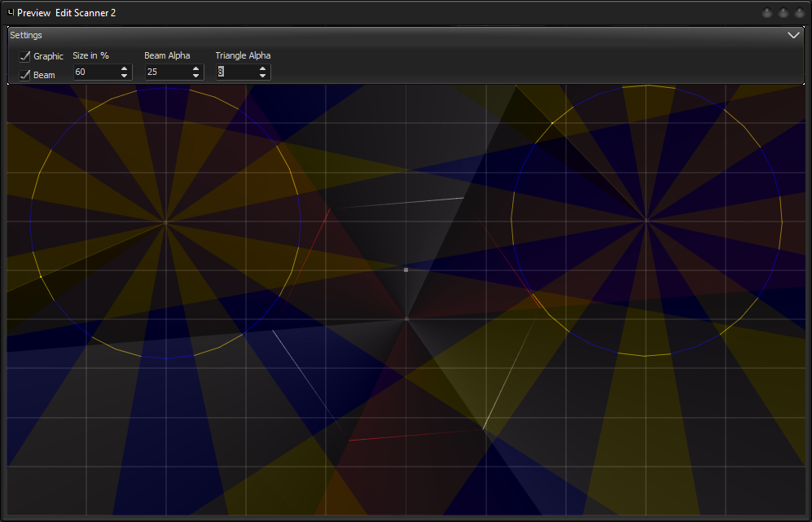This screenshot has width=812, height=522.
Task: Click the Settings panel header label
Action: pos(26,36)
